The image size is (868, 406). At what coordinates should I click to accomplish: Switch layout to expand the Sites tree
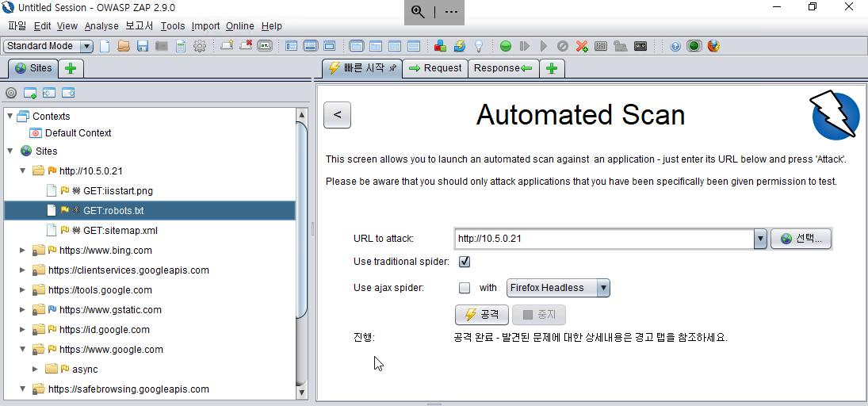292,47
